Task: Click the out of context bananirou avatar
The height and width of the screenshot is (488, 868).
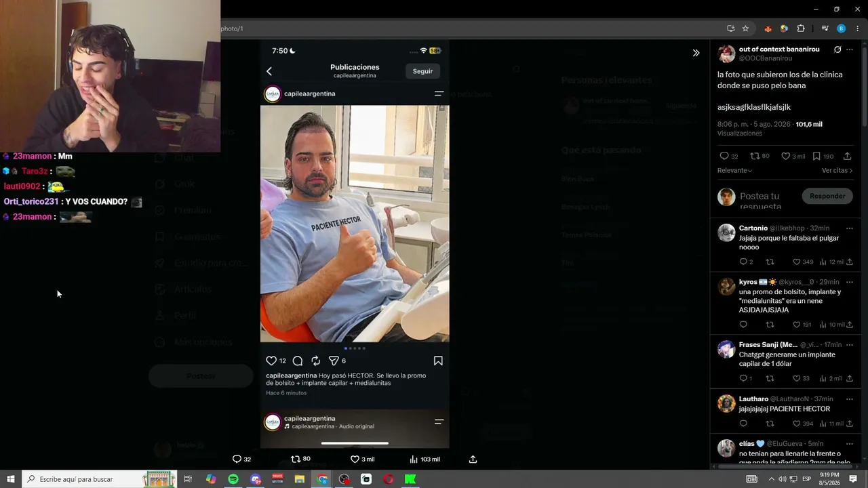Action: point(726,54)
